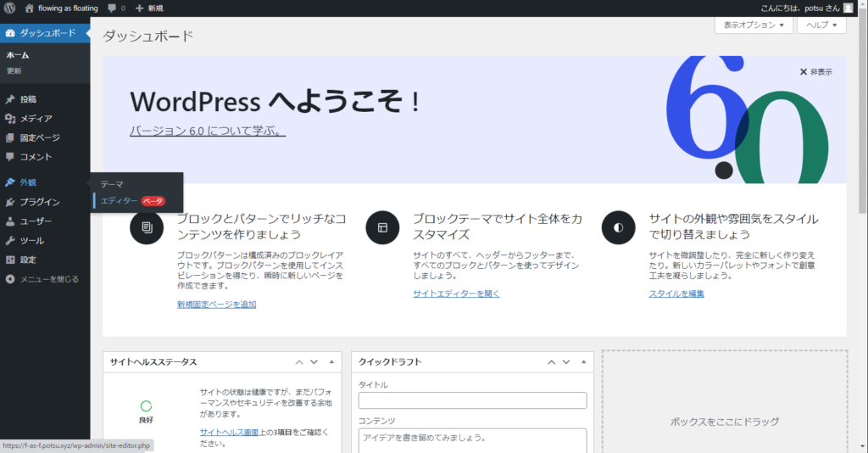Image resolution: width=868 pixels, height=453 pixels.
Task: Expand the 表示オプション dropdown
Action: (754, 25)
